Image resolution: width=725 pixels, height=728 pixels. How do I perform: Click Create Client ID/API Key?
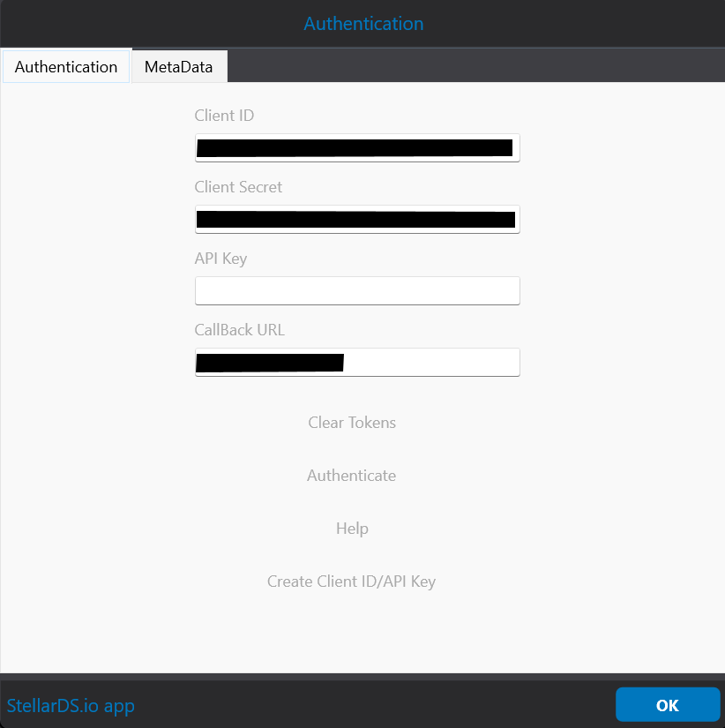tap(351, 582)
